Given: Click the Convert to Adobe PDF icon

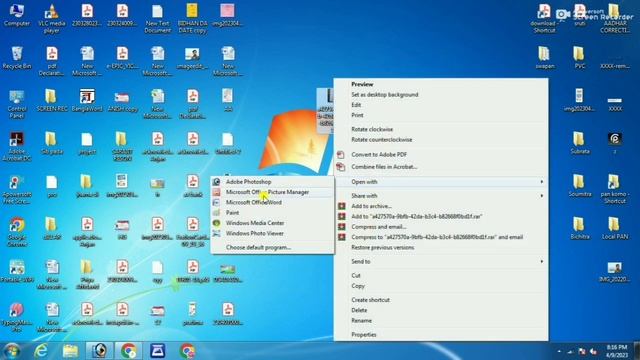Looking at the screenshot, I should click(x=341, y=154).
